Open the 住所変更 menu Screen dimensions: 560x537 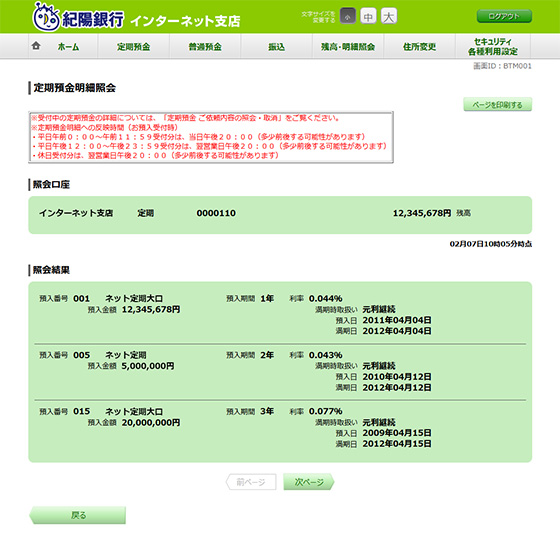(x=419, y=46)
